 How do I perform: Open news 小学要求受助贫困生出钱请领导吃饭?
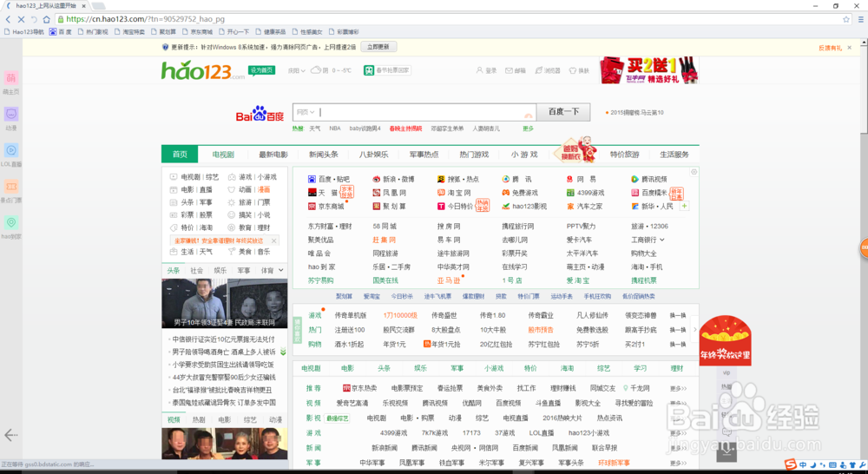[x=223, y=365]
